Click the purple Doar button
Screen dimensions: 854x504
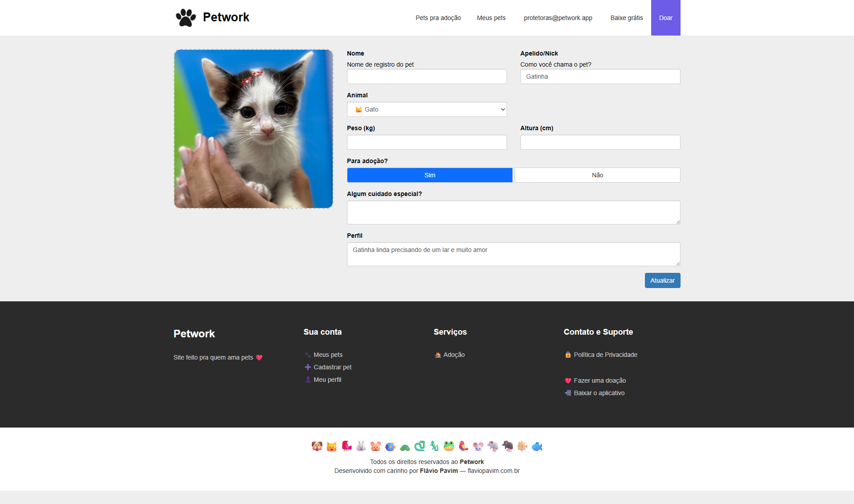click(666, 18)
